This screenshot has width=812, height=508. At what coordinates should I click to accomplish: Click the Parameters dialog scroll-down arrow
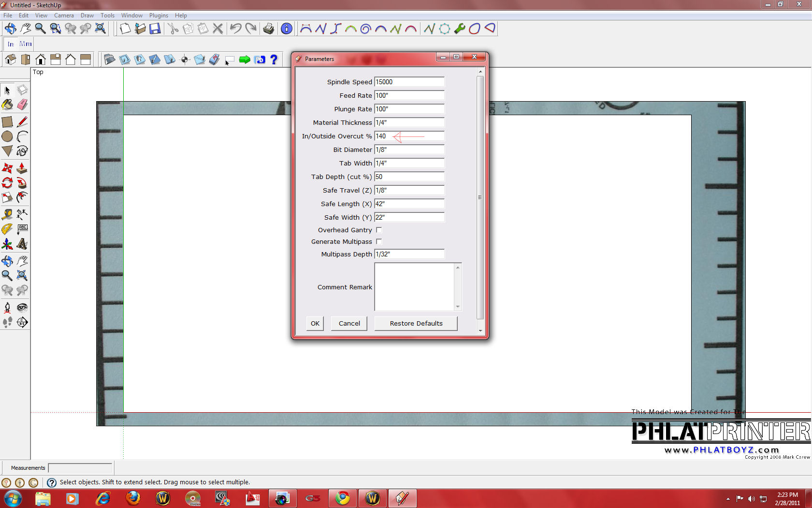click(480, 331)
